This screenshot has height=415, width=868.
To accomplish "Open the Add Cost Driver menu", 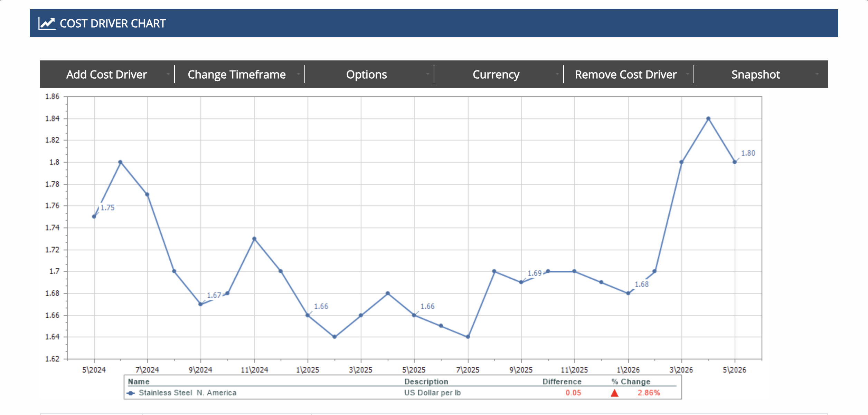I will pos(107,75).
